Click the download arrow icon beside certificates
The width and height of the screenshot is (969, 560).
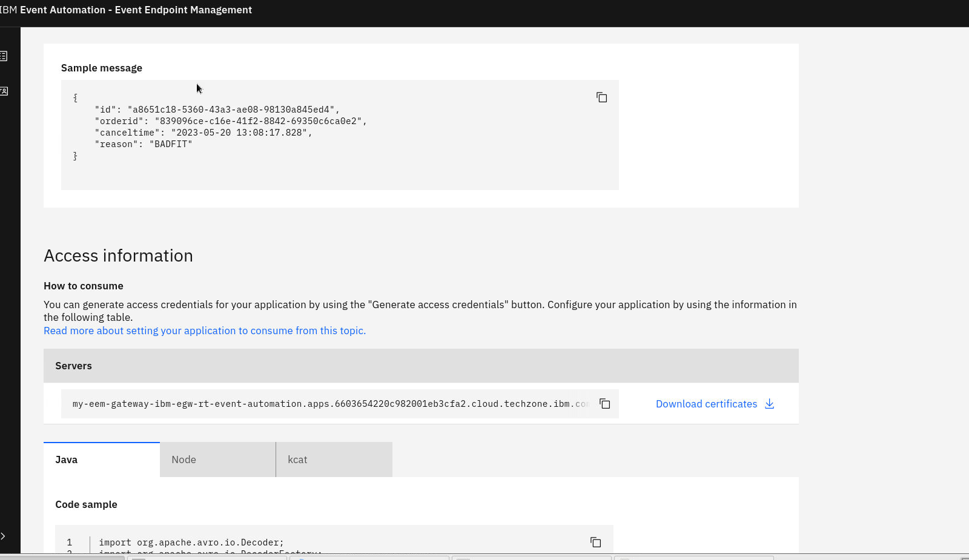(770, 404)
